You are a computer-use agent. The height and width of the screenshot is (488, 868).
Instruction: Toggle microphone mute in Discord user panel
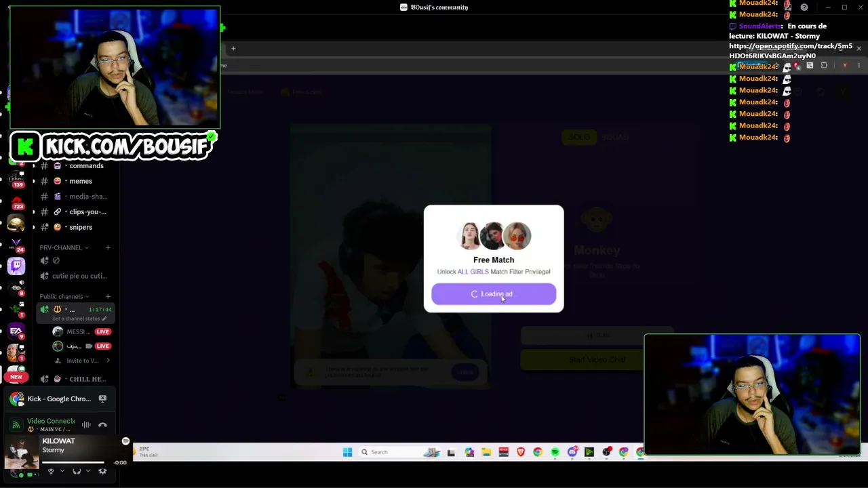[51, 472]
